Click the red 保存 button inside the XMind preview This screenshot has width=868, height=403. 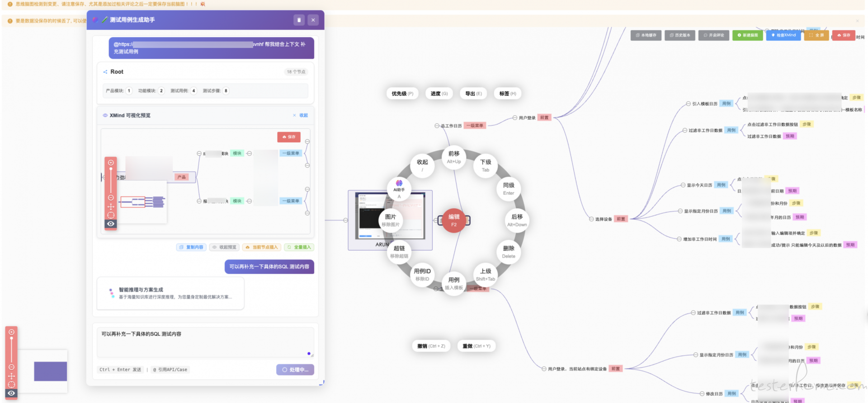click(x=288, y=137)
